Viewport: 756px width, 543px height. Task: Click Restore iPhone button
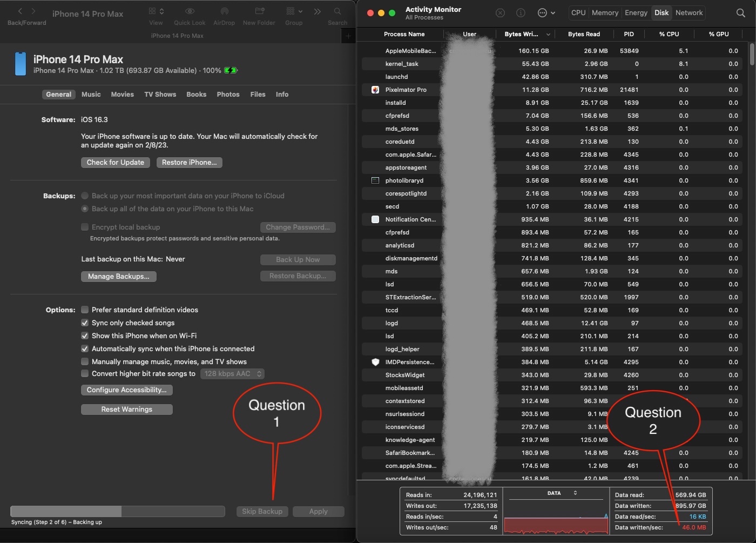coord(190,163)
